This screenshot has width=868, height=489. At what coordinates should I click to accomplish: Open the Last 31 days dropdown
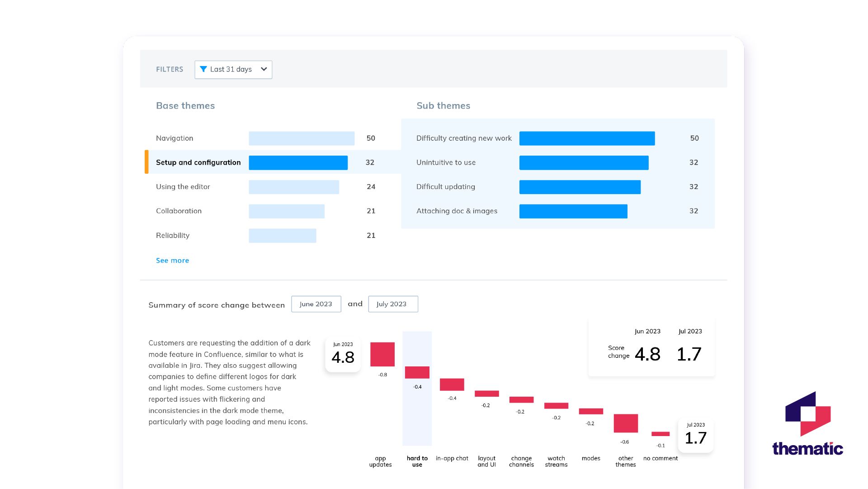click(x=231, y=70)
